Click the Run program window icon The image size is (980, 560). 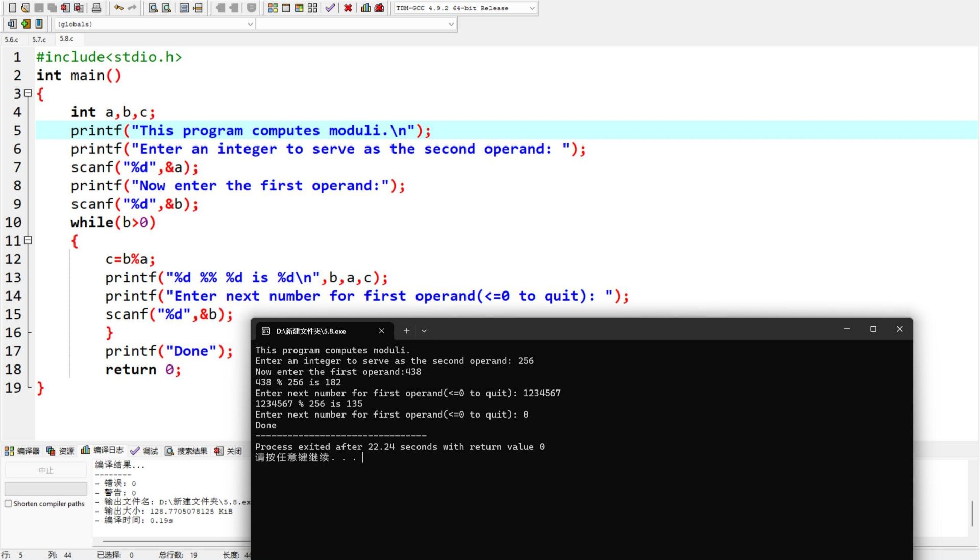[x=286, y=8]
